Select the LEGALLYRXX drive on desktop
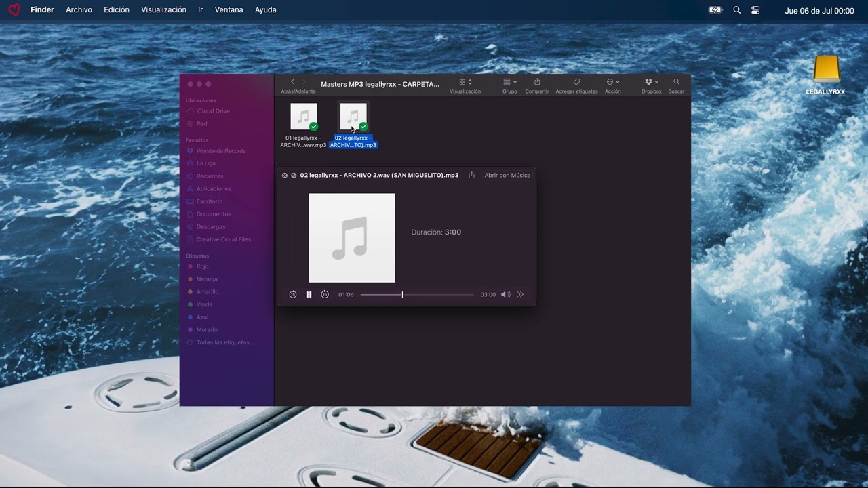The height and width of the screenshot is (488, 868). click(826, 75)
